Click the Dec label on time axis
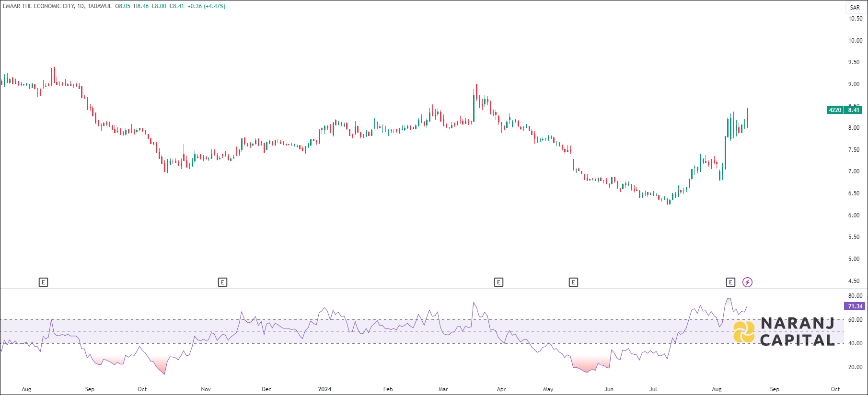The image size is (868, 395). 266,389
